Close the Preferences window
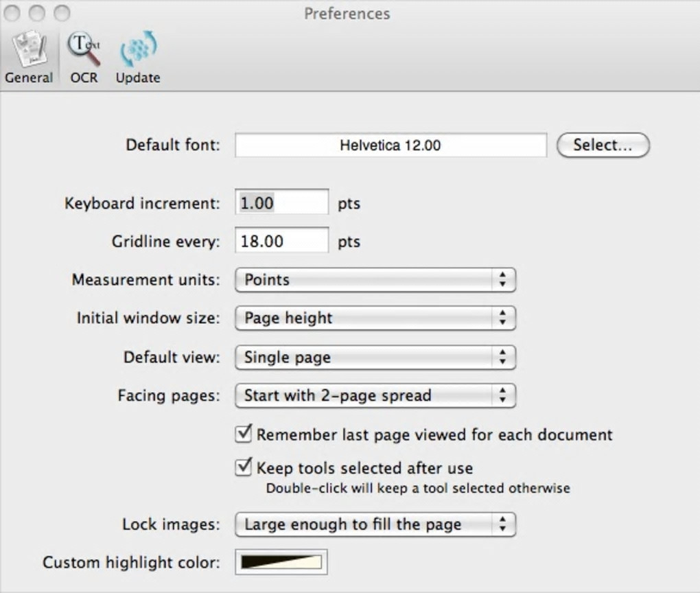Screen dimensions: 700x593 [12, 13]
